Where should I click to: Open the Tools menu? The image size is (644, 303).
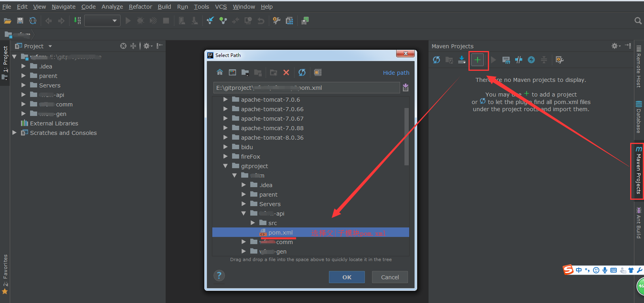tap(202, 7)
